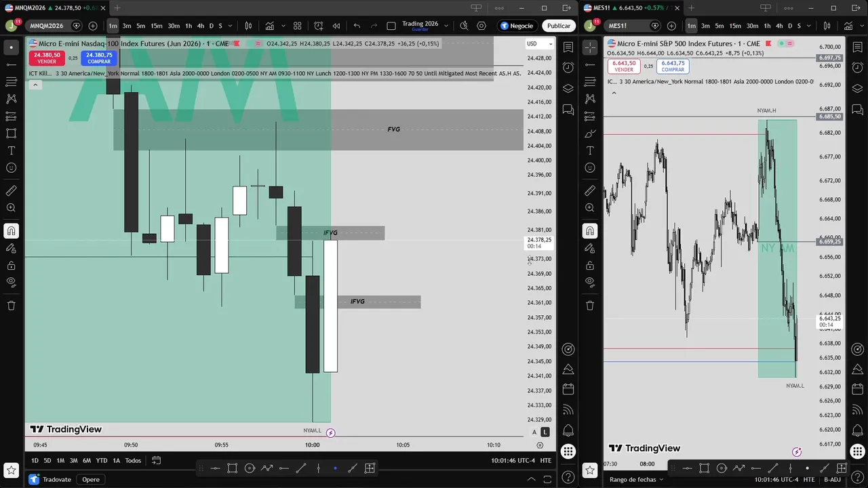Image resolution: width=868 pixels, height=488 pixels.
Task: Open alerts clock panel in MNQM2026 right sidebar
Action: click(x=568, y=68)
